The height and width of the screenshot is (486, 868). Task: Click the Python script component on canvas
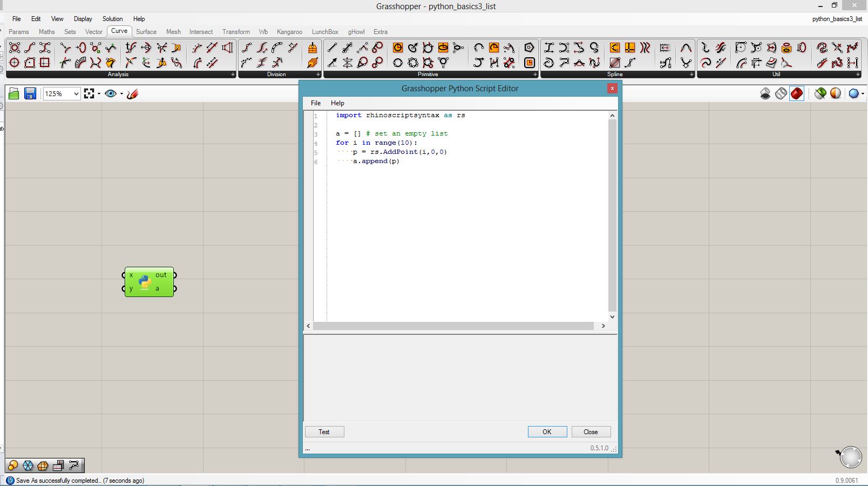point(145,282)
